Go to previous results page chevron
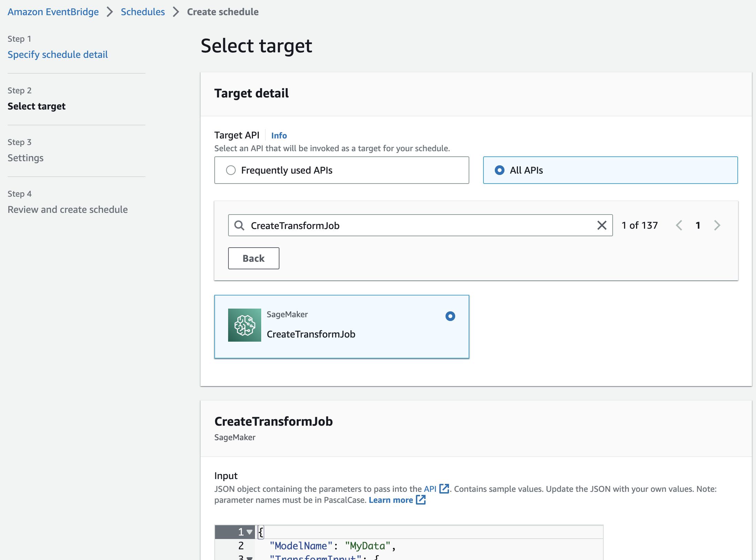Screen dimensions: 756x560 [679, 225]
